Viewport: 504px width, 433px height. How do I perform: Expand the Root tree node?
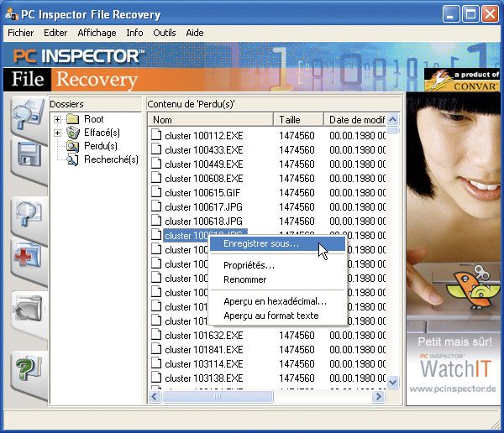click(x=57, y=119)
